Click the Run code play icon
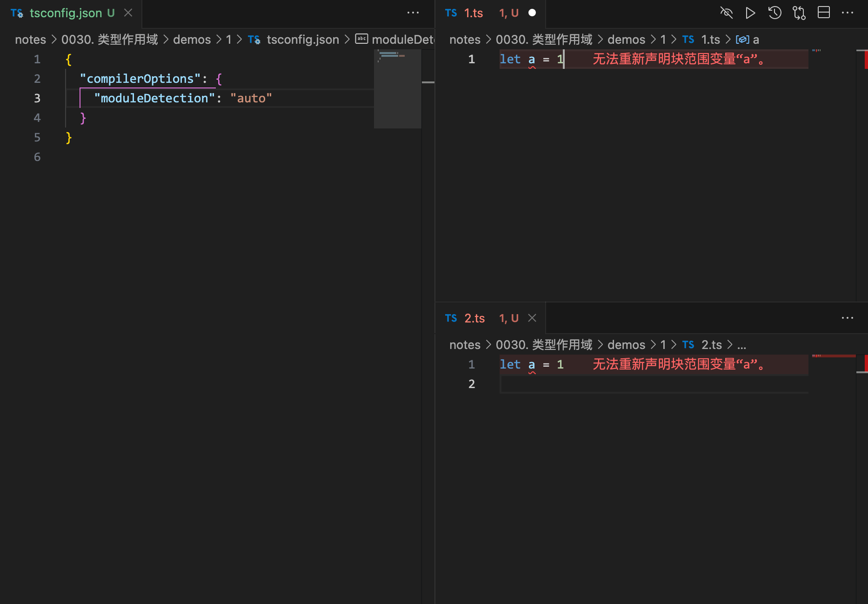The width and height of the screenshot is (868, 604). [x=750, y=13]
